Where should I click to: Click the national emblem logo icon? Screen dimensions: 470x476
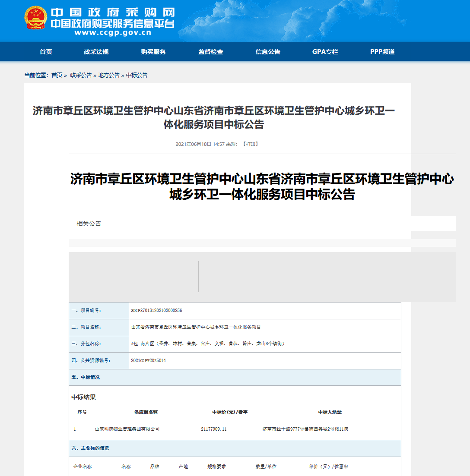pyautogui.click(x=35, y=18)
